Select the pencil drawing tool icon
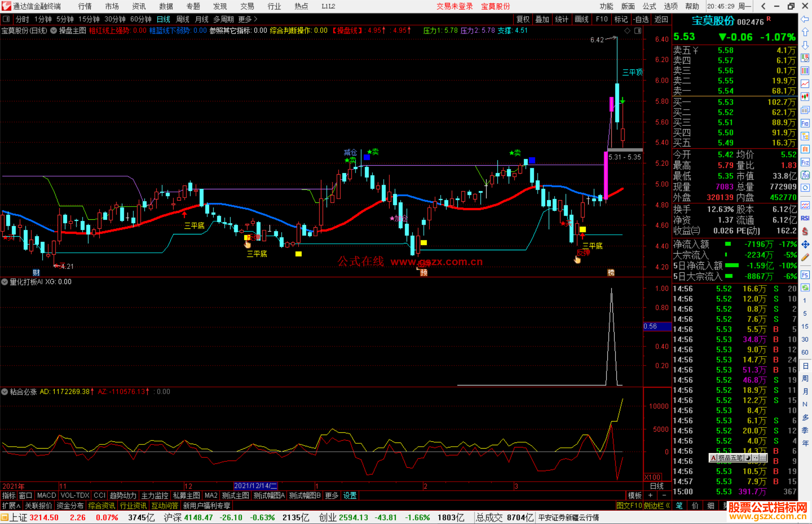812x524 pixels. pos(805,258)
